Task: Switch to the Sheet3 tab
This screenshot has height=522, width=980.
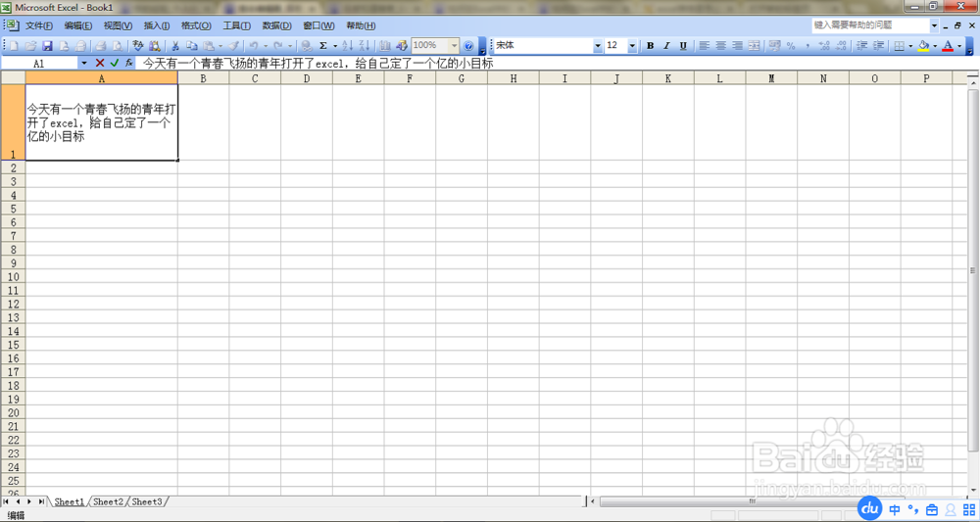Action: tap(147, 501)
